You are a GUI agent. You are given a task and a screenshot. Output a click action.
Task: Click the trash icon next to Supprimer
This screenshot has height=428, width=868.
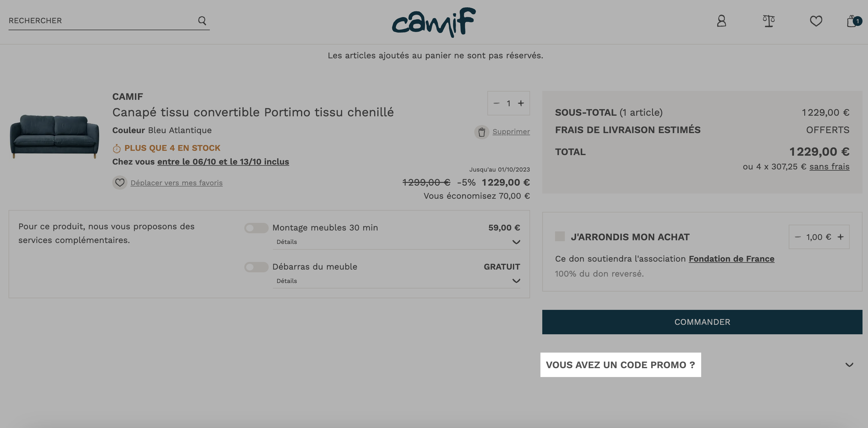pos(482,132)
